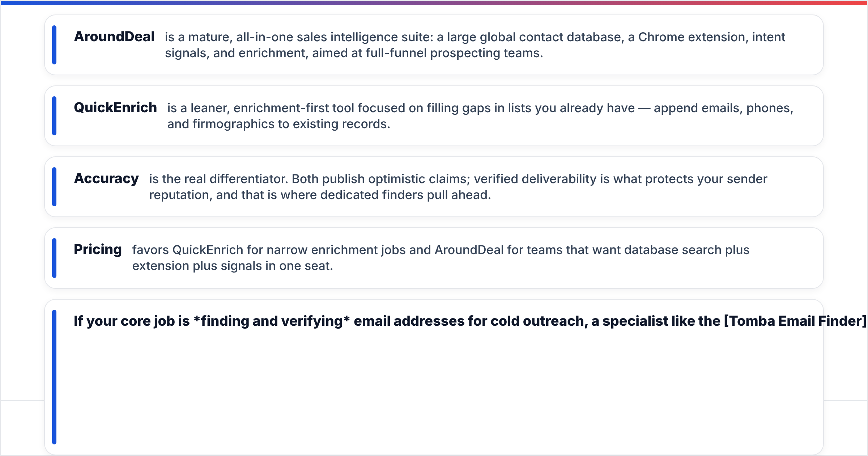868x456 pixels.
Task: Click the 'favors QuickEnrich' pricing description
Action: [x=441, y=258]
